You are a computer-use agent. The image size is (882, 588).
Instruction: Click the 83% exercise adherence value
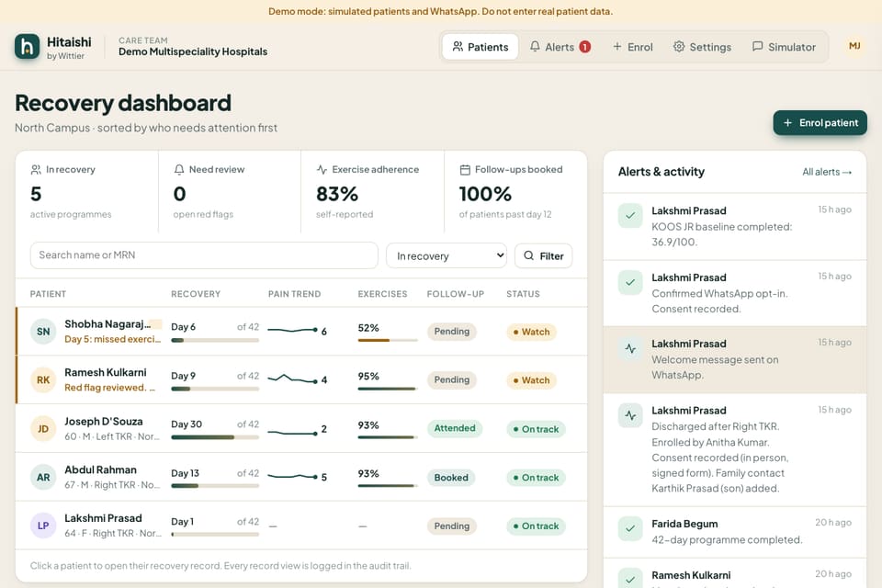tap(337, 194)
